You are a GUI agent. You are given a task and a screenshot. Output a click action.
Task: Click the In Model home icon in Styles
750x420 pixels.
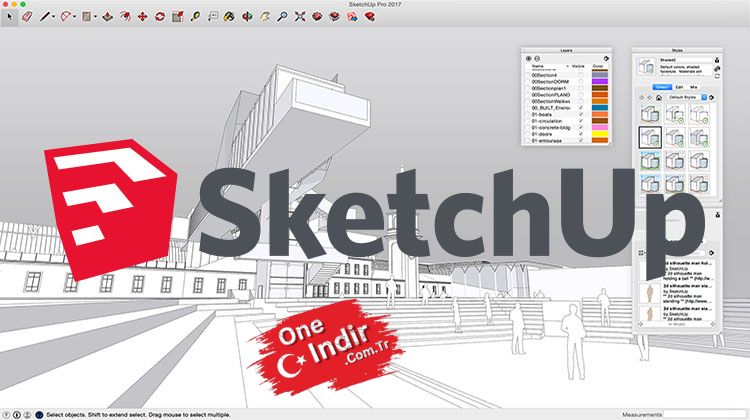(x=659, y=98)
